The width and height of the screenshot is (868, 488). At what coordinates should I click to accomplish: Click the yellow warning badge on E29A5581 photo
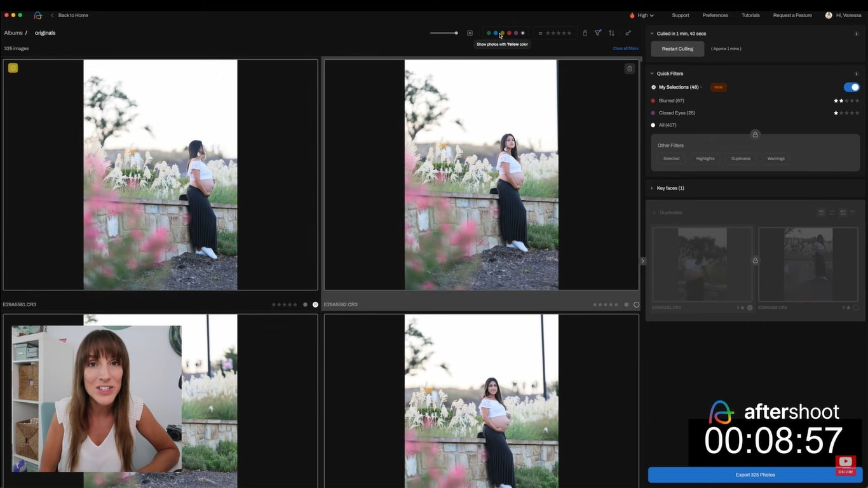pos(13,68)
